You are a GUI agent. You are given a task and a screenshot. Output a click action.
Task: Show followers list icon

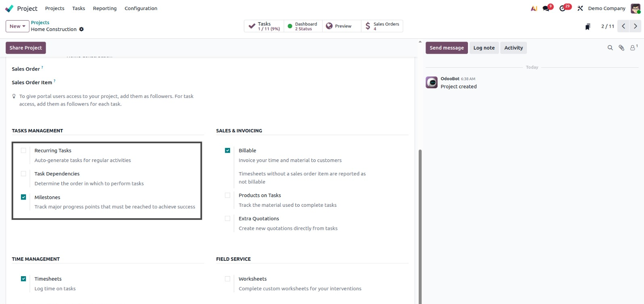[633, 48]
